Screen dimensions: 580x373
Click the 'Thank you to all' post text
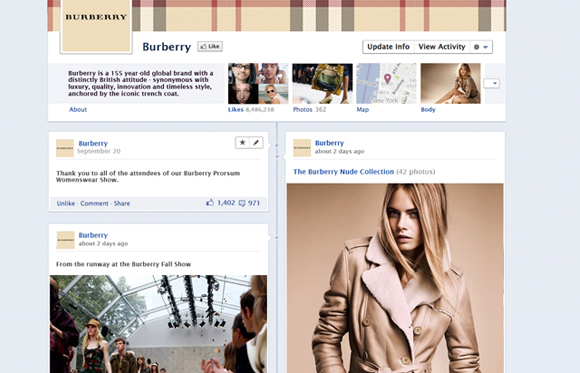click(x=148, y=176)
